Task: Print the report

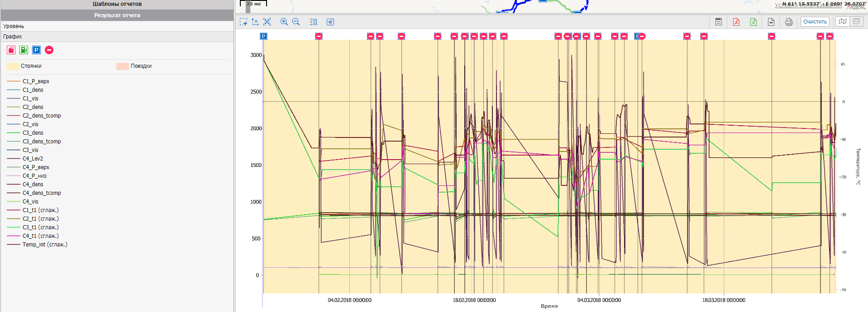Action: pyautogui.click(x=789, y=22)
